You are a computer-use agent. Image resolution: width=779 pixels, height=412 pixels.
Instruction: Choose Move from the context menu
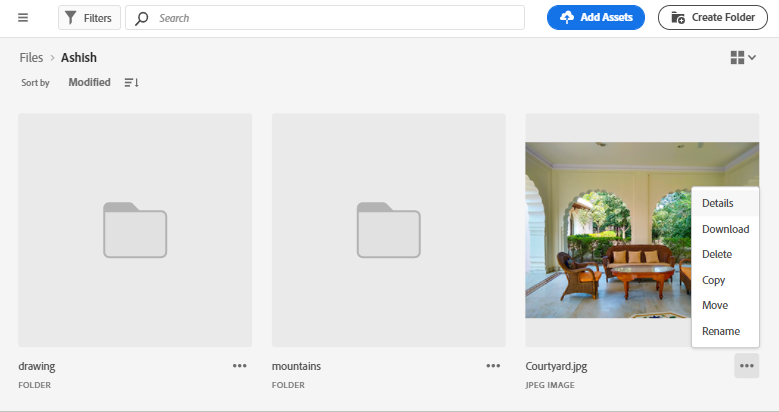tap(725, 305)
